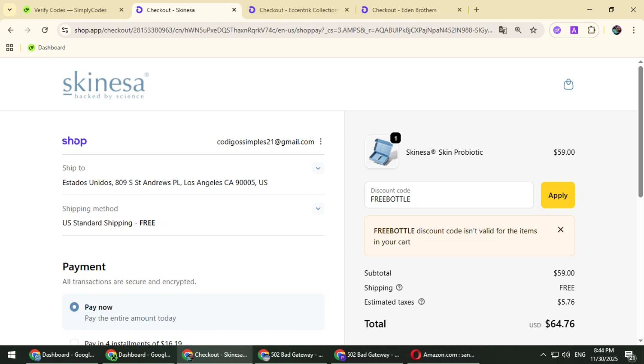Image resolution: width=644 pixels, height=364 pixels.
Task: Open the shopping bag cart icon
Action: click(568, 84)
